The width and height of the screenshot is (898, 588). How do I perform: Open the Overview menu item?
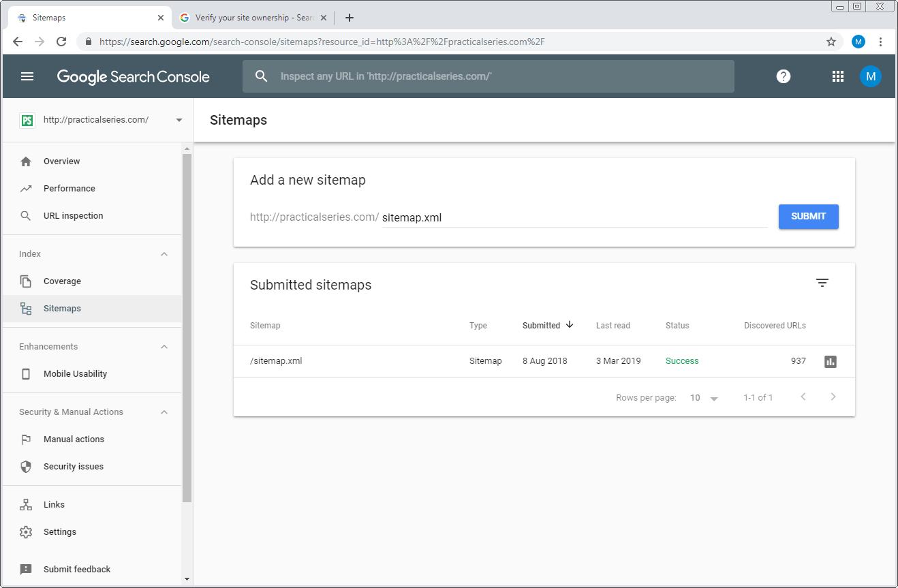(x=92, y=161)
